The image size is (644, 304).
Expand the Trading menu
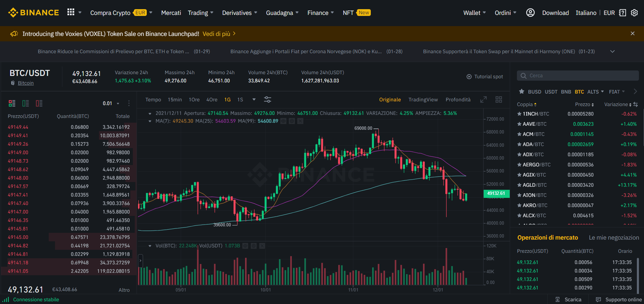pos(201,13)
